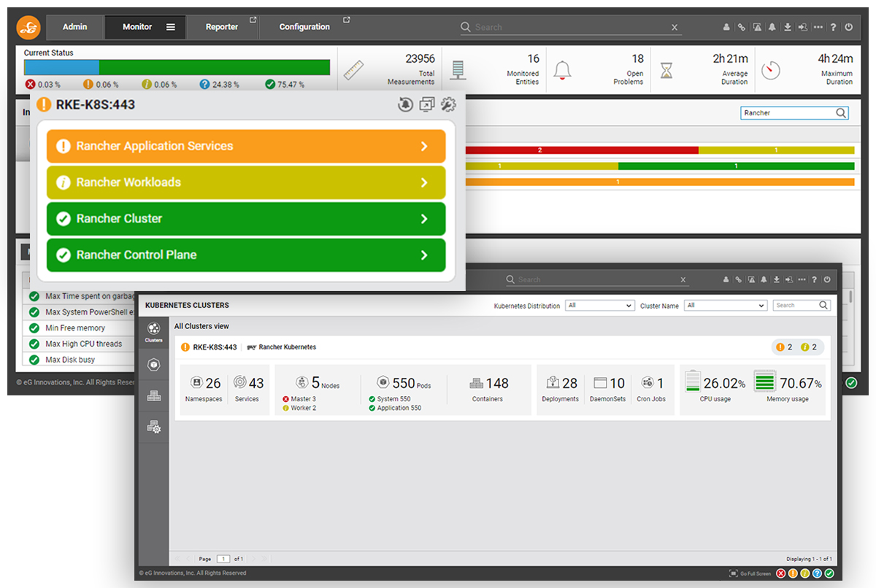Click the green normal status icon in Kubernetes footer
The width and height of the screenshot is (876, 588).
pos(829,573)
